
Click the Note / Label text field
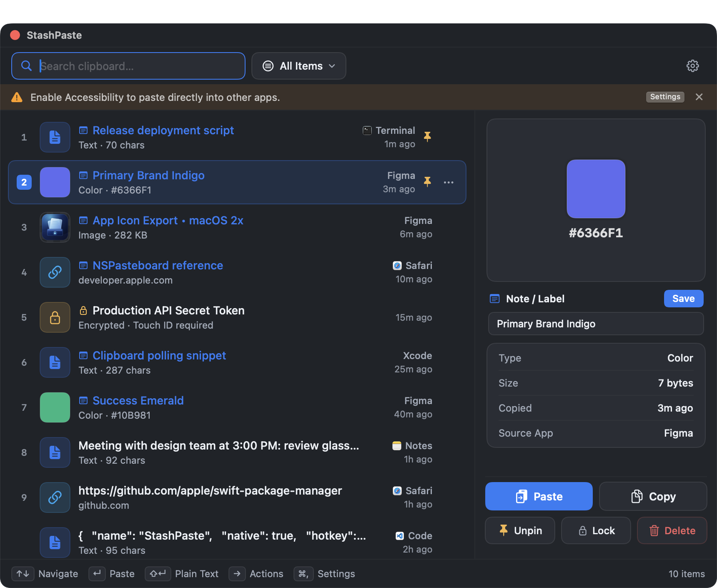tap(596, 324)
